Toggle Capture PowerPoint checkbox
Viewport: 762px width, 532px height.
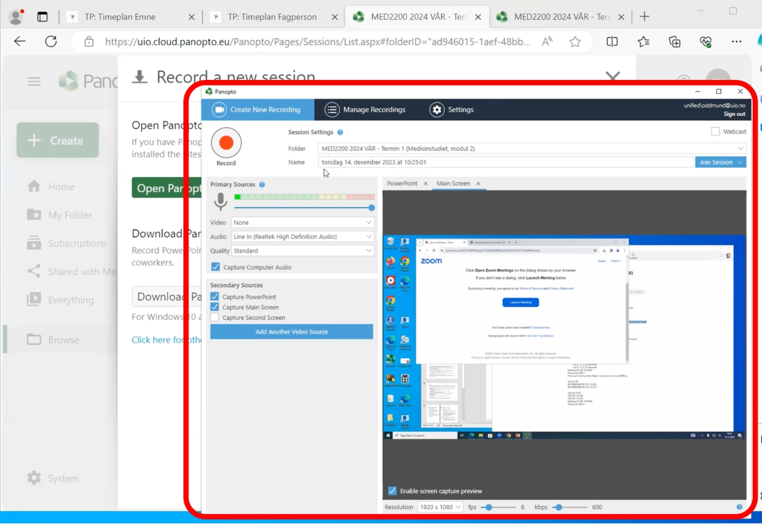click(x=215, y=297)
